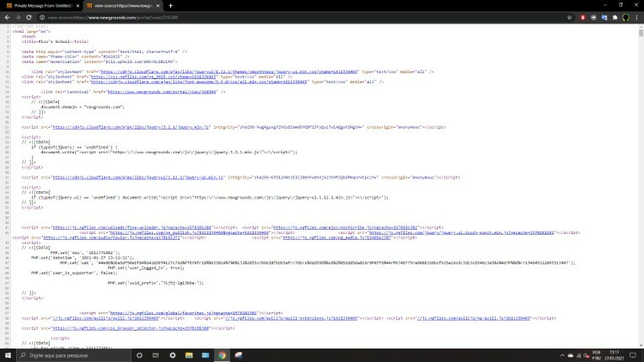The height and width of the screenshot is (362, 644).
Task: Go back to the previous page
Action: pyautogui.click(x=7, y=18)
